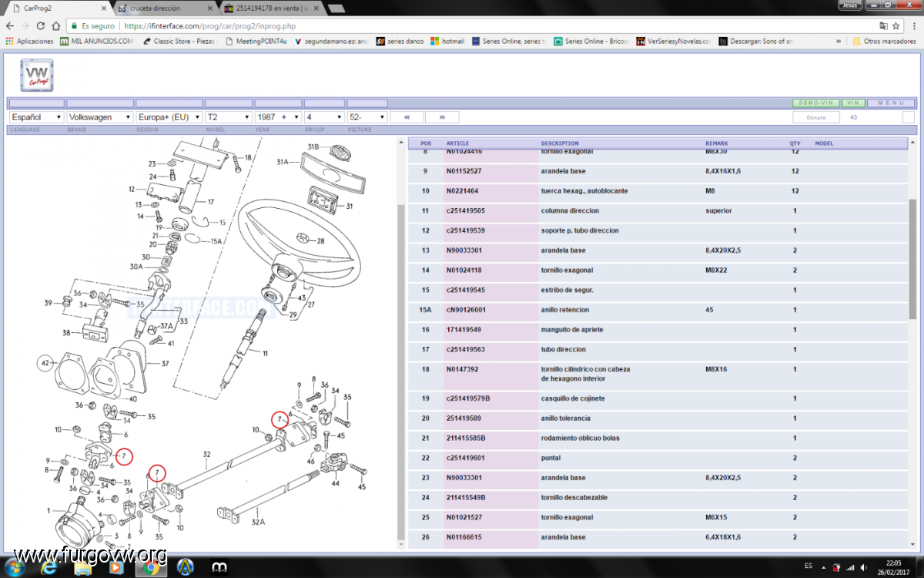Screen dimensions: 924x578
Task: Open the MENU button
Action: (x=891, y=102)
